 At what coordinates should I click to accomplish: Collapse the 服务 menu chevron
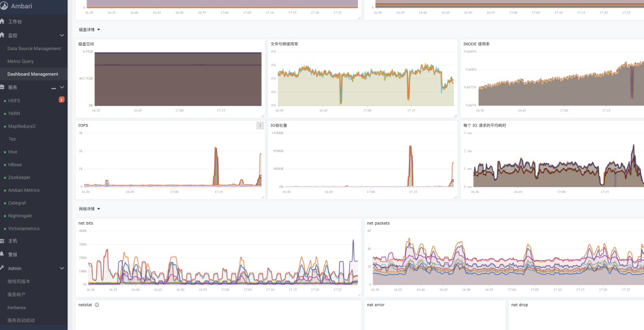62,87
